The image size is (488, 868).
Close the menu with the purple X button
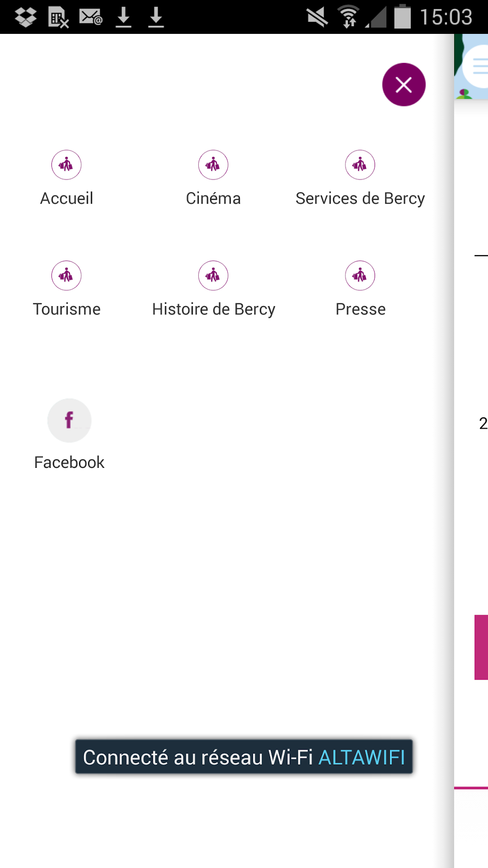[404, 85]
